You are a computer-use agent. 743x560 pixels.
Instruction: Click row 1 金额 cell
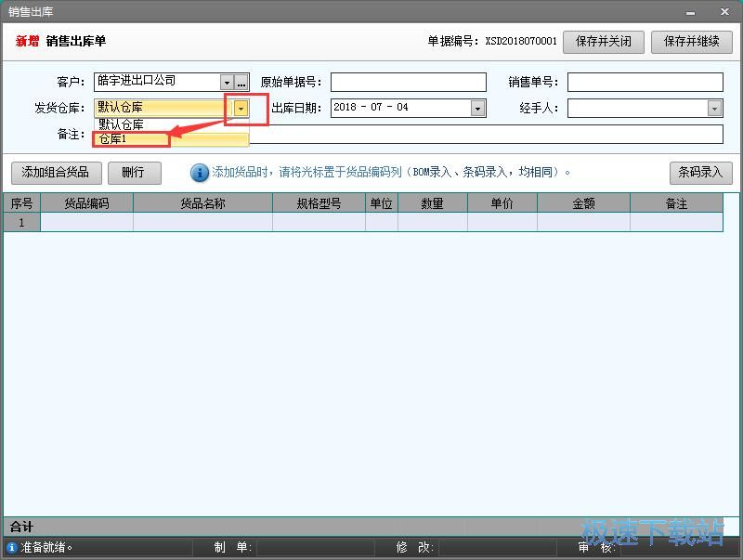tap(584, 222)
